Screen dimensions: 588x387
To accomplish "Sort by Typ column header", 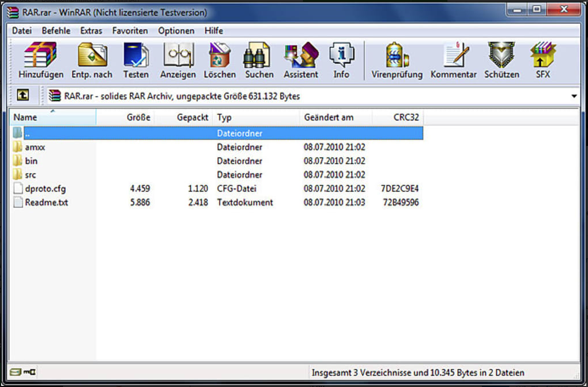I will [x=256, y=118].
